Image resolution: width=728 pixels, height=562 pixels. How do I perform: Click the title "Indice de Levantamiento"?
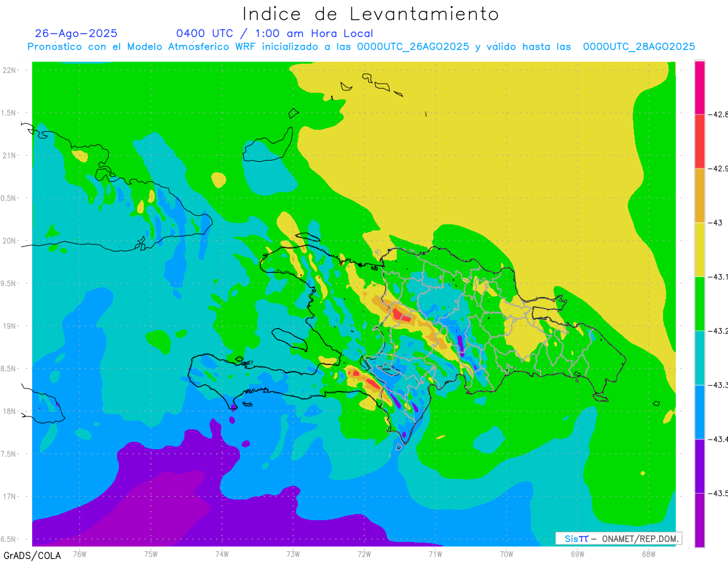pos(371,14)
